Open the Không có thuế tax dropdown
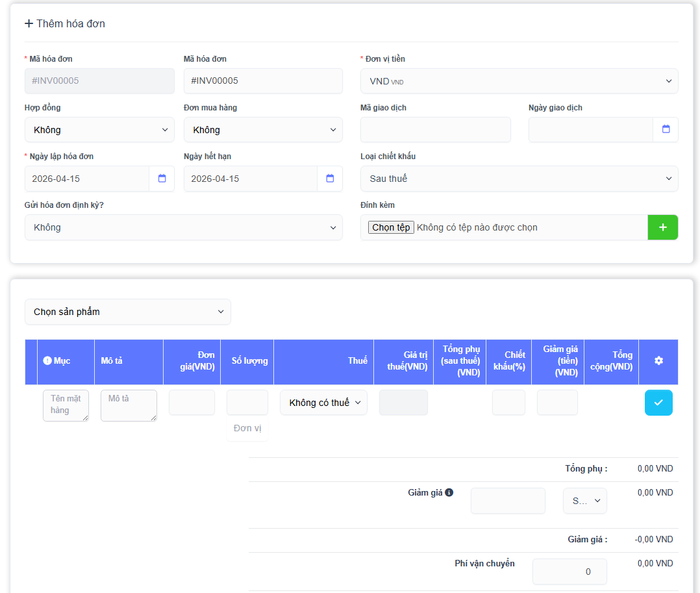 coord(323,403)
